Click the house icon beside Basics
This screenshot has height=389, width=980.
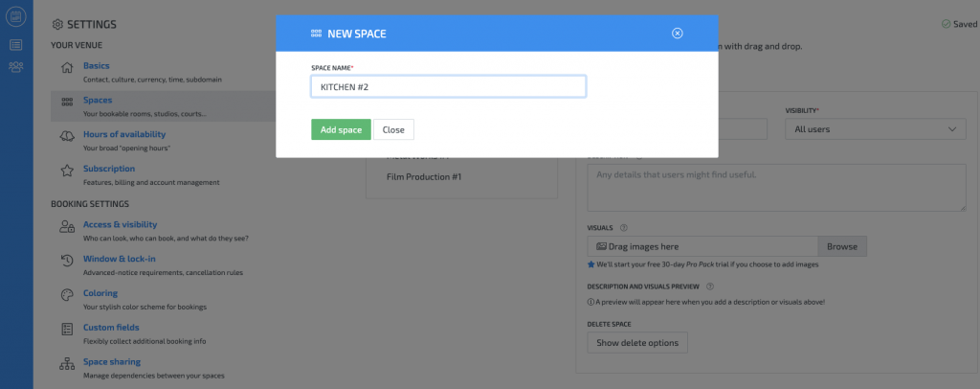pyautogui.click(x=67, y=68)
